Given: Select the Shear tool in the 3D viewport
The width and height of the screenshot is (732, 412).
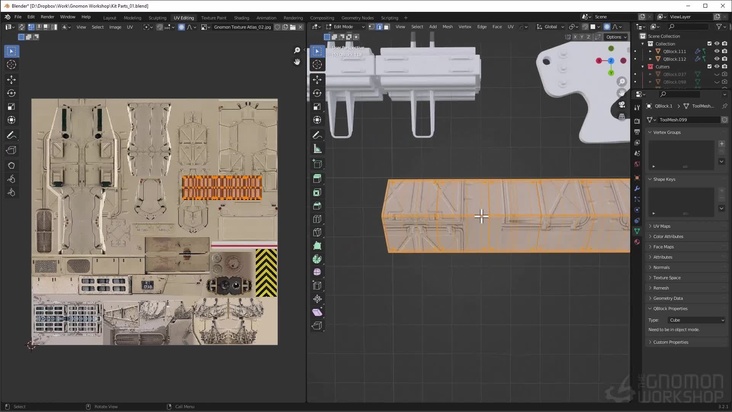Looking at the screenshot, I should [x=317, y=312].
